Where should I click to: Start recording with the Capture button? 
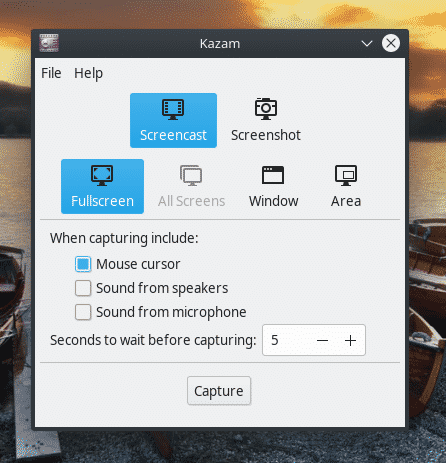click(x=219, y=391)
